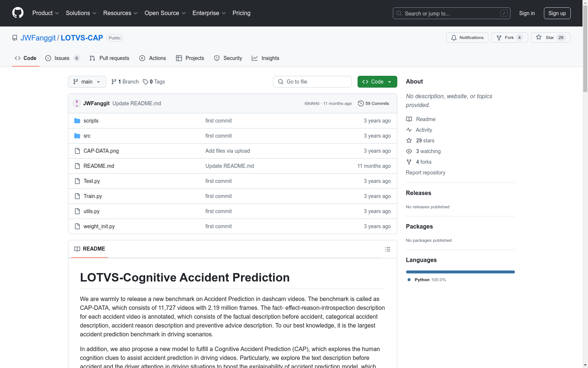
Task: Open the scripts folder icon
Action: (x=77, y=121)
